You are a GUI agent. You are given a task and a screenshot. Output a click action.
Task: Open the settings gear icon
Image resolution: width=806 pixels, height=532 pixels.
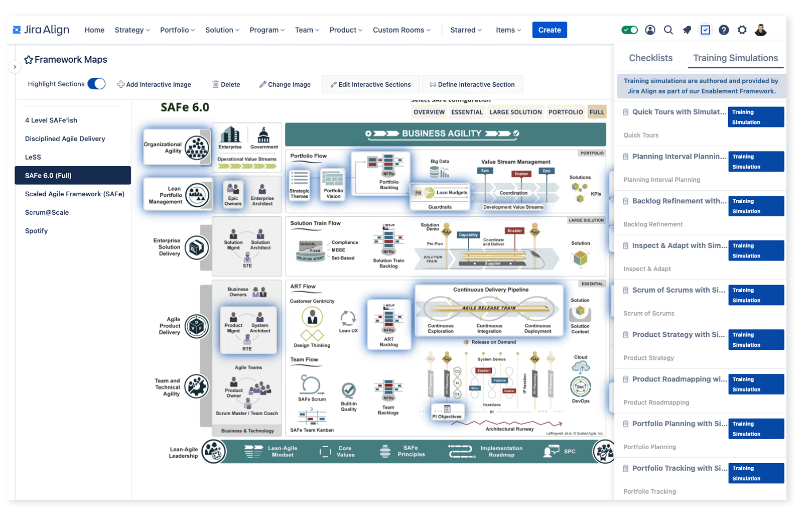click(742, 30)
